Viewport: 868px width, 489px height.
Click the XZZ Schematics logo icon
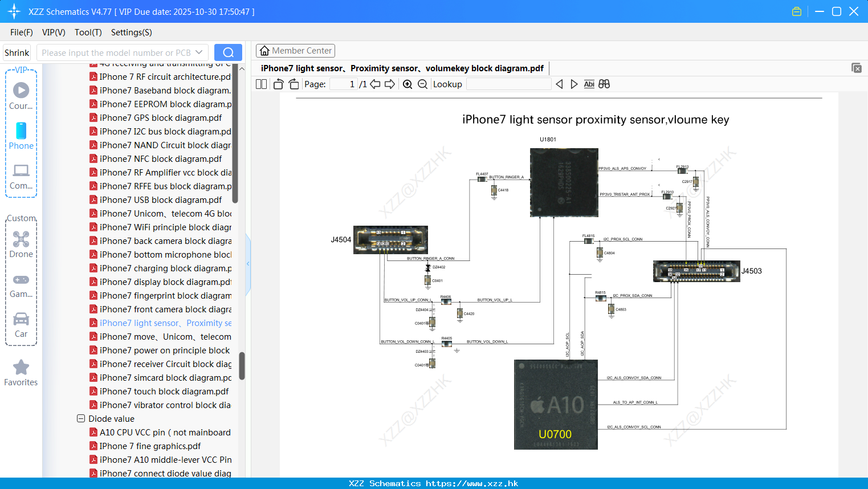[14, 11]
